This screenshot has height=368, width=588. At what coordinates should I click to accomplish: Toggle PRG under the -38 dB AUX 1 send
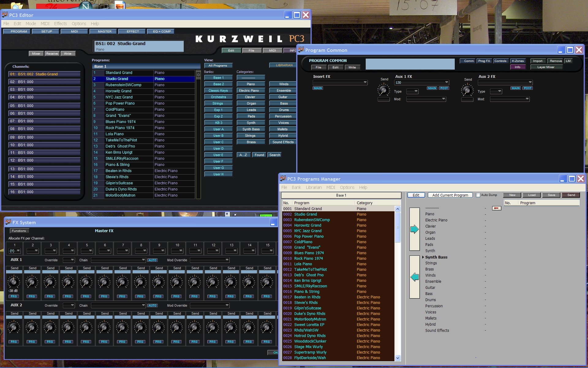point(14,297)
